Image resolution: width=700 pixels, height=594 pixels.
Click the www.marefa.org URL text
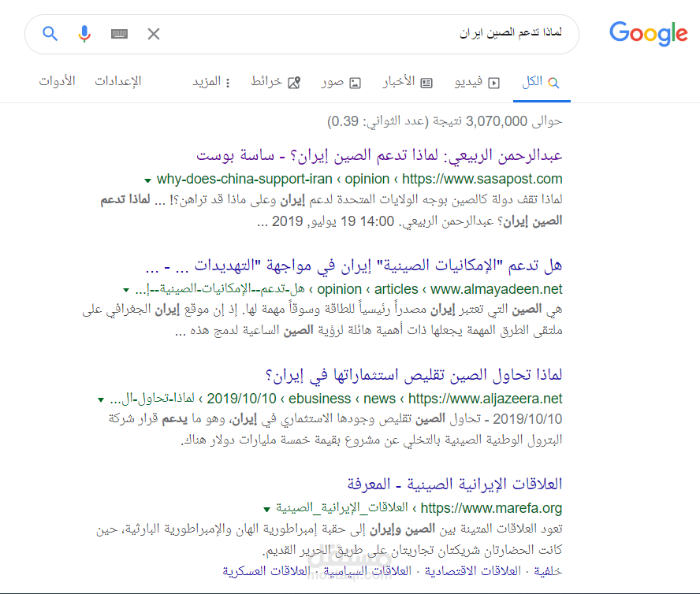pos(491,508)
